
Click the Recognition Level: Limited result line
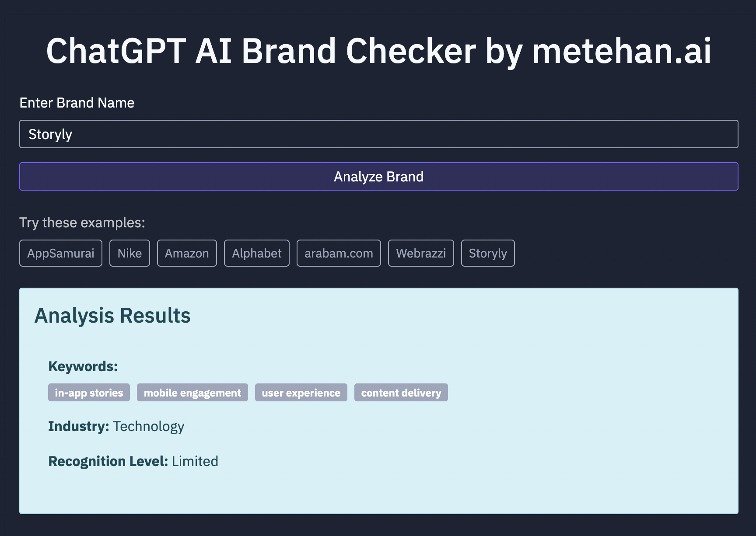coord(133,461)
